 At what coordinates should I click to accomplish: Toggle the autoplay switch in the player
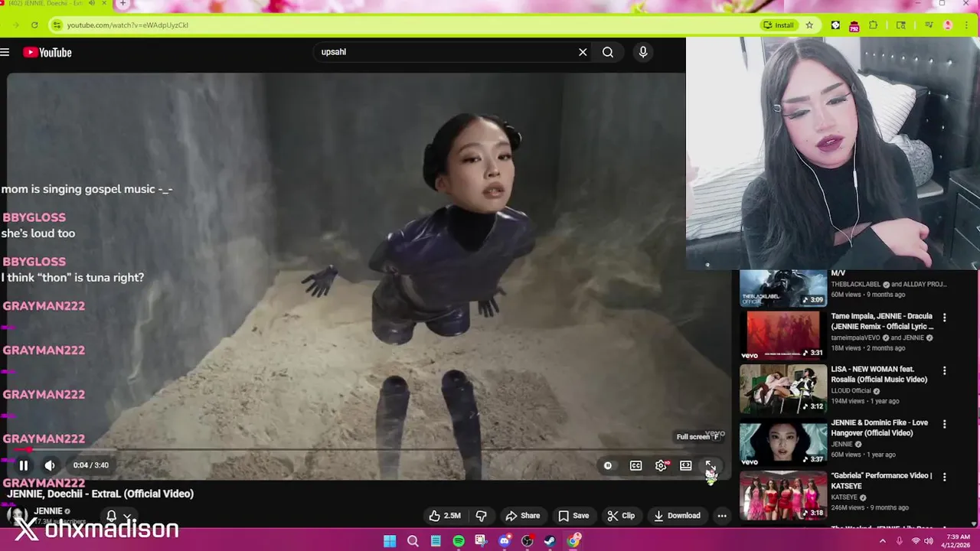tap(608, 465)
